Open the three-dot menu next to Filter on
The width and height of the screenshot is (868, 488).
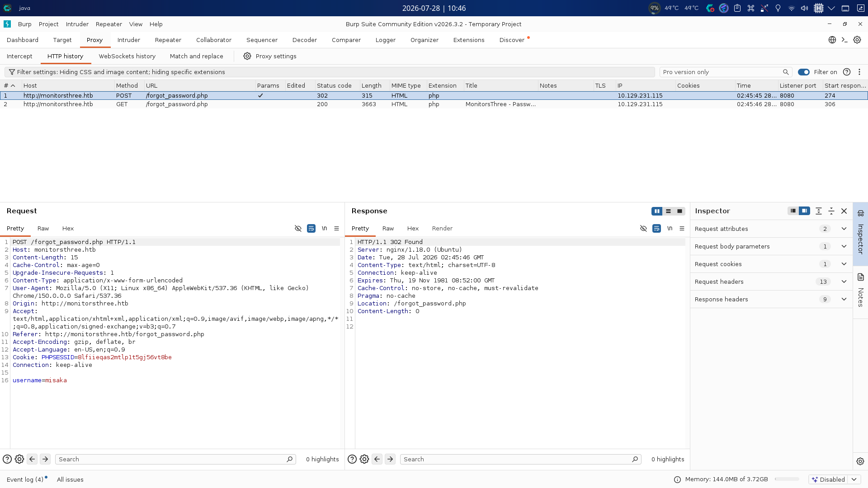click(859, 72)
